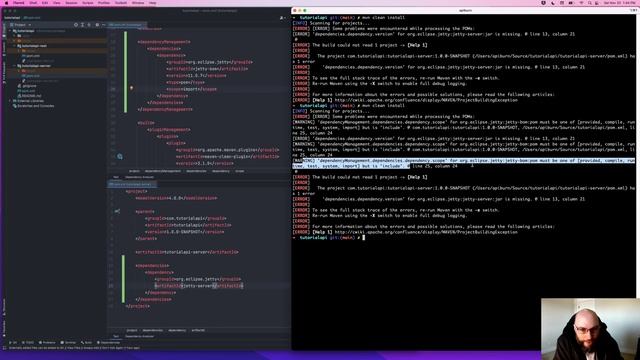This screenshot has width=640, height=360.
Task: Click the Pull Requests vertical tab on left stripe
Action: click(4, 73)
